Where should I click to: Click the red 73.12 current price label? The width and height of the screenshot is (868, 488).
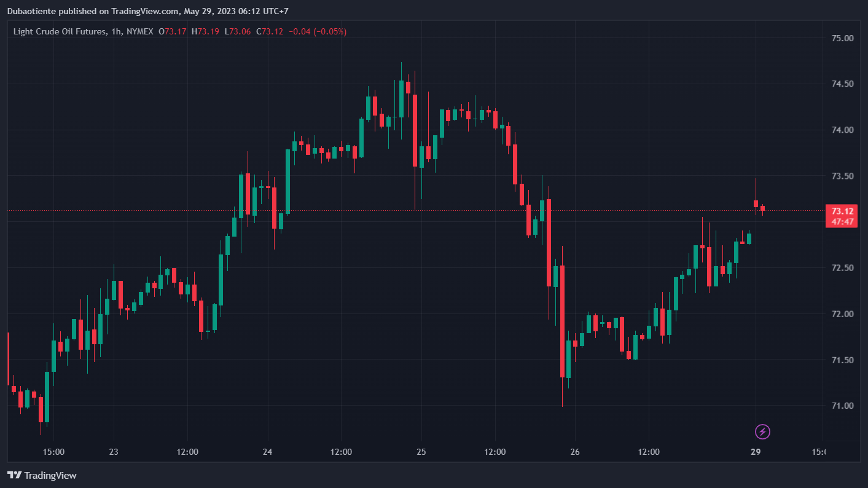tap(840, 211)
